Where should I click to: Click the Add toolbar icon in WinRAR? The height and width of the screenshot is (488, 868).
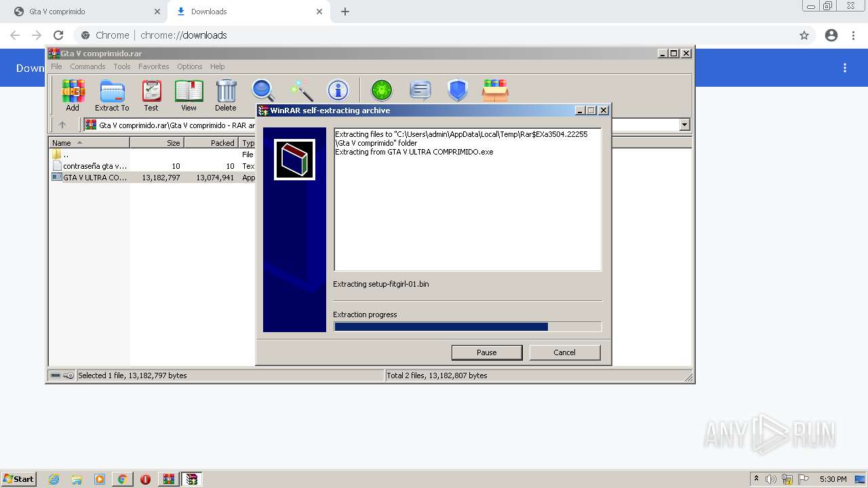[x=73, y=95]
